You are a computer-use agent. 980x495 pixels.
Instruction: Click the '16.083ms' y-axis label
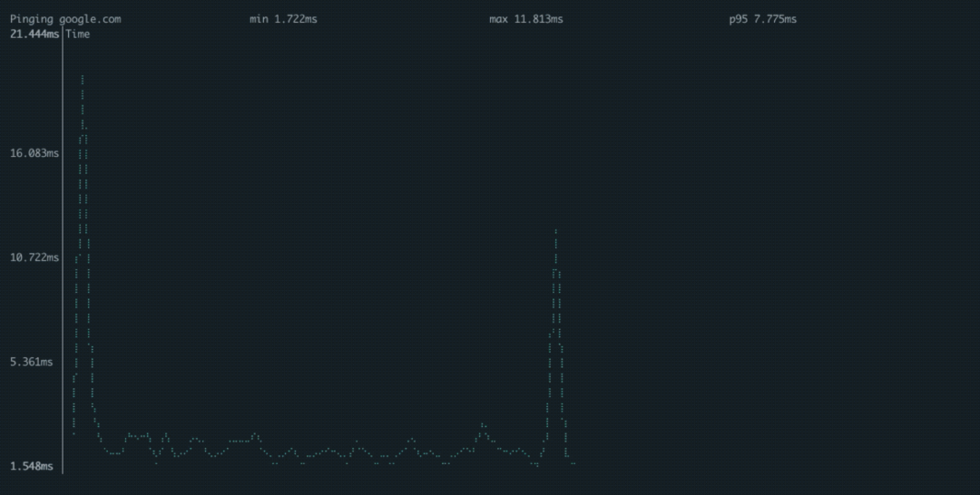click(34, 153)
